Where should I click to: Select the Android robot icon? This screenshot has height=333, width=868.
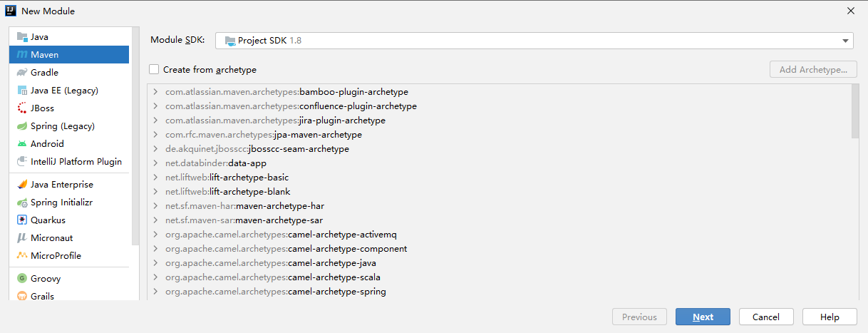pos(22,144)
